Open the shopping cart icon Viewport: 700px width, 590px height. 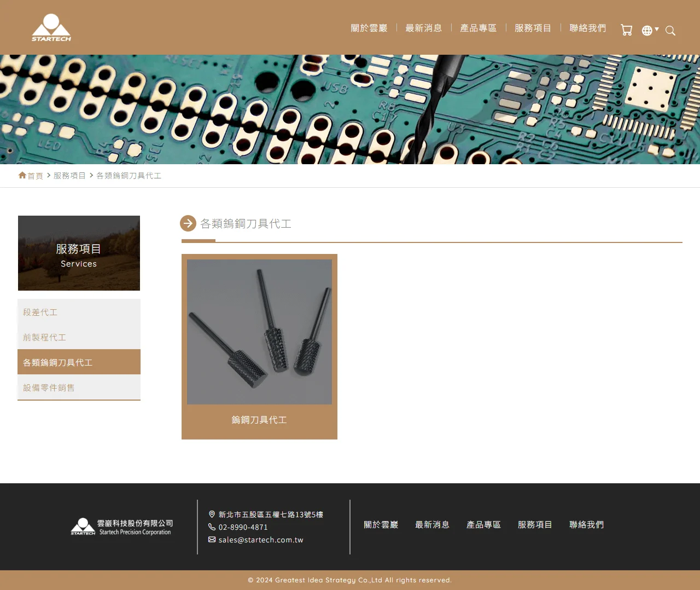pos(627,30)
